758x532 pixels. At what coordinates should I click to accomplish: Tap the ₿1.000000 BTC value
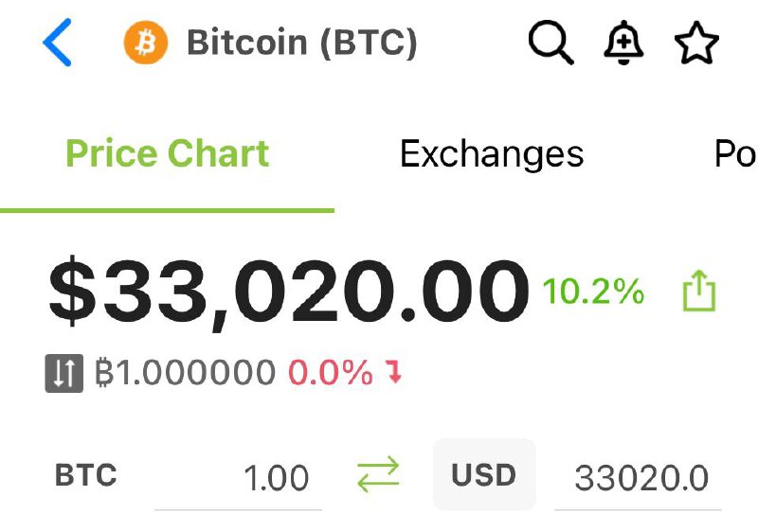click(186, 374)
